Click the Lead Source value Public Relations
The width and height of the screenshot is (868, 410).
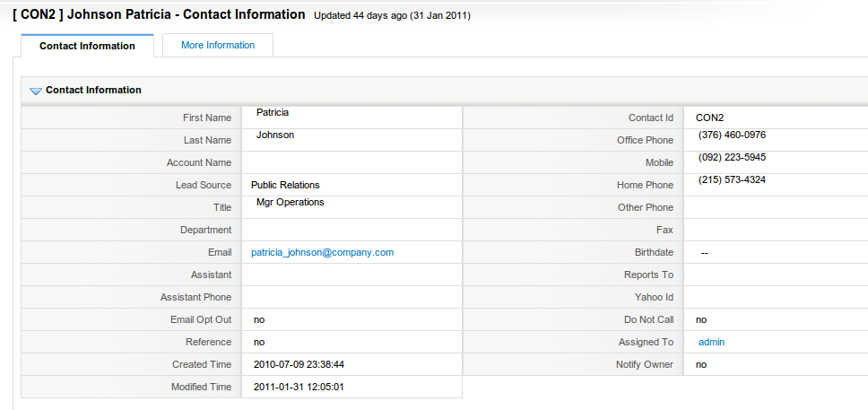(285, 186)
